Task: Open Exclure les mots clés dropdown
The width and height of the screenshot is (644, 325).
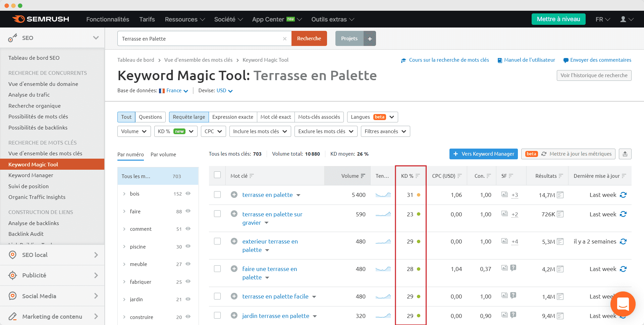Action: (326, 131)
